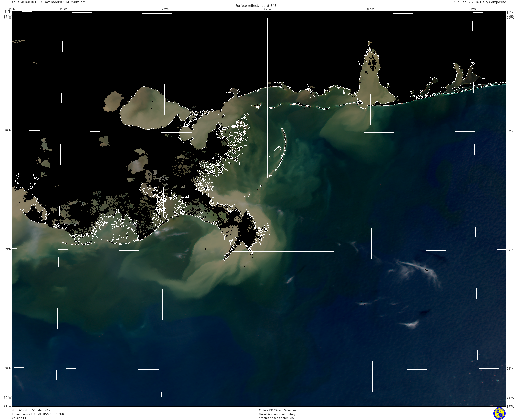The image size is (518, 420).
Task: Click the 29°N latitude label on right edge
Action: [x=510, y=250]
